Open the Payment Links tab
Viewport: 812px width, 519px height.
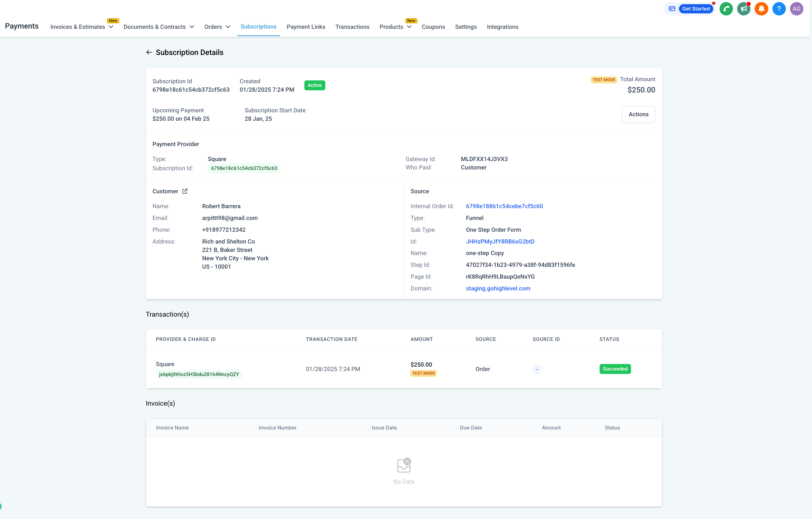pyautogui.click(x=305, y=27)
